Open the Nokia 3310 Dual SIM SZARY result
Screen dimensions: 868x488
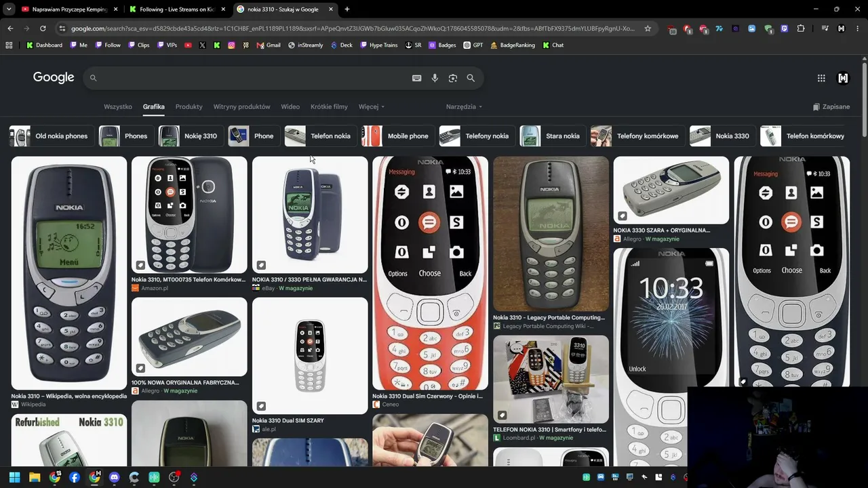[288, 420]
